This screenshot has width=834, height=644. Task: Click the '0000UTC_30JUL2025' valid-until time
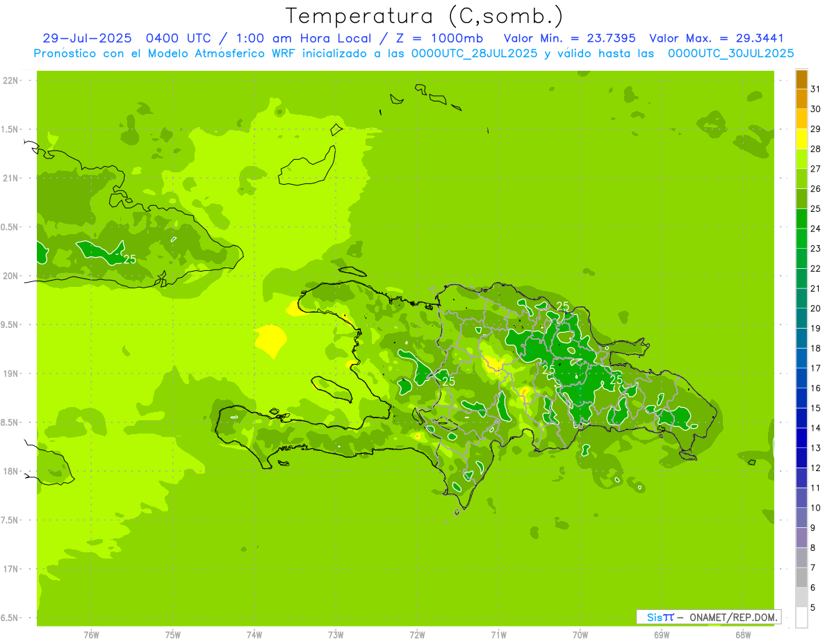pos(731,53)
